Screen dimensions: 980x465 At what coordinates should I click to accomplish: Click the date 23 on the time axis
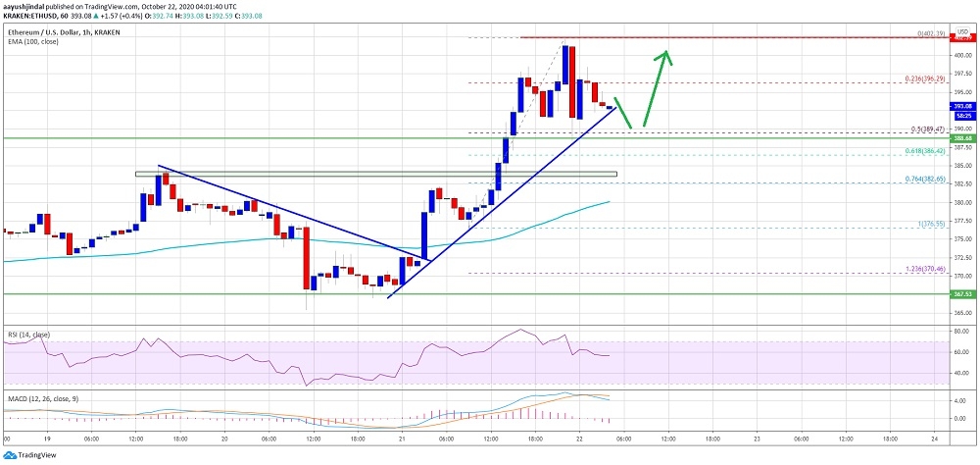pos(757,439)
